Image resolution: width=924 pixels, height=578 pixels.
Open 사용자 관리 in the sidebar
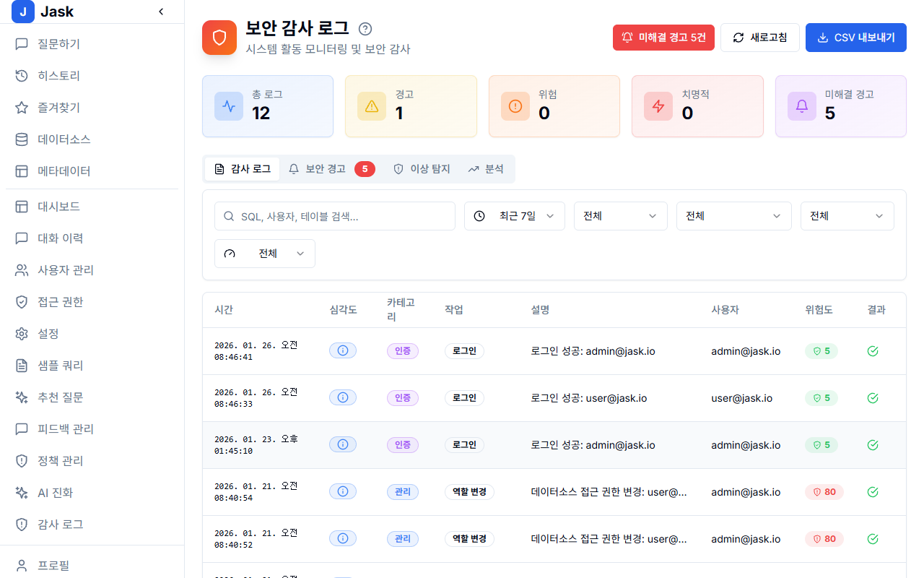[92, 270]
